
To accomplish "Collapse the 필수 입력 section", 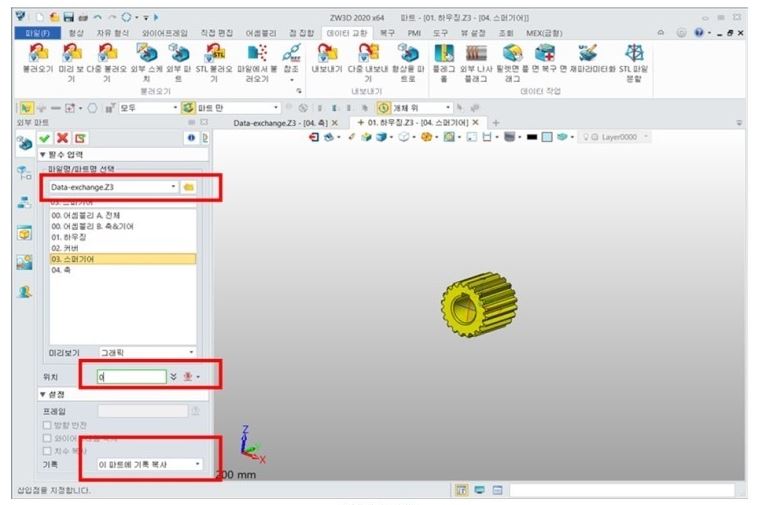I will (43, 154).
